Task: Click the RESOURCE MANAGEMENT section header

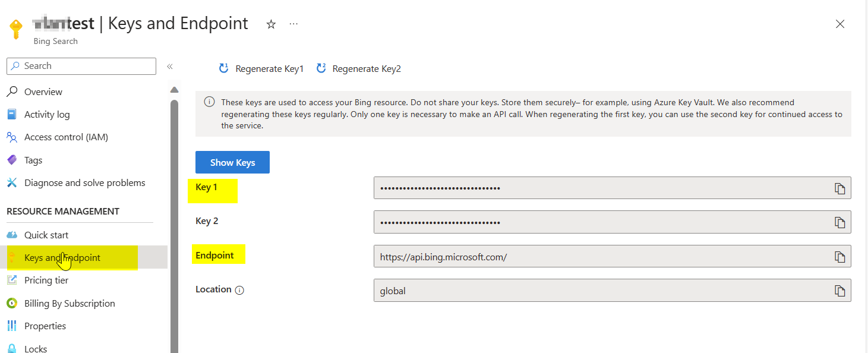Action: pyautogui.click(x=63, y=212)
